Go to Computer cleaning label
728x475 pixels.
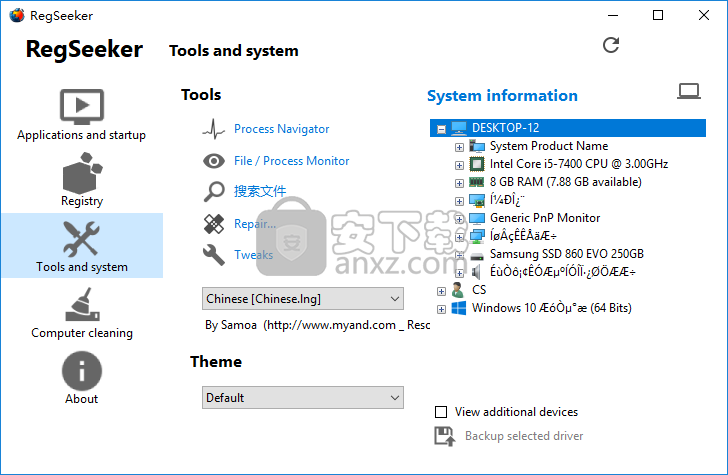pyautogui.click(x=82, y=333)
